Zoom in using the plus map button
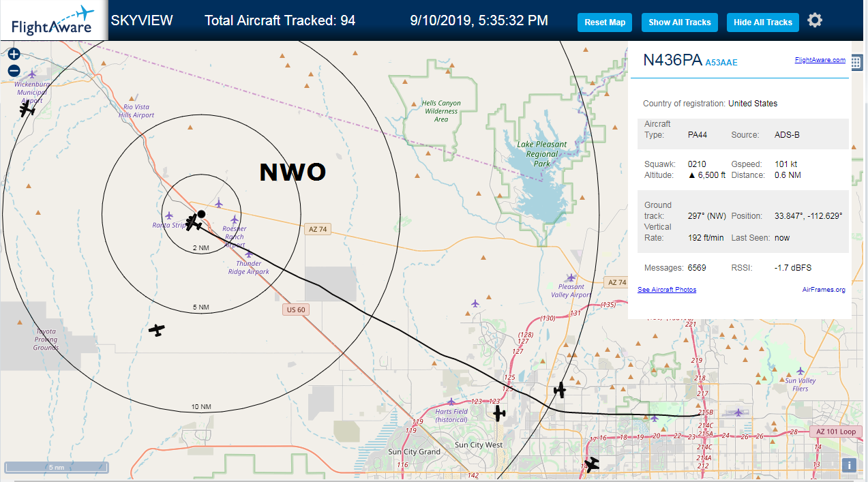Image resolution: width=868 pixels, height=482 pixels. (14, 55)
